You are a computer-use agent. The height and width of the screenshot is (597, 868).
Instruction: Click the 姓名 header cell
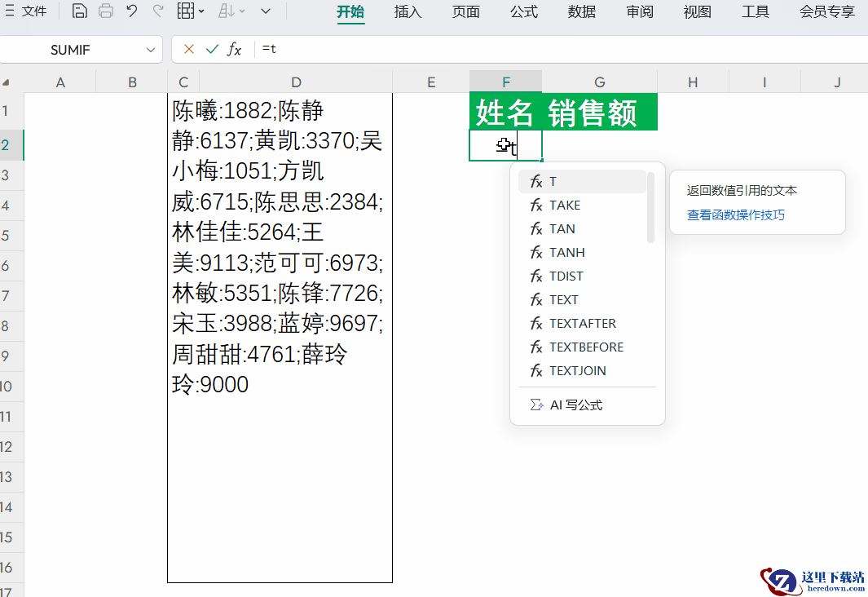click(505, 113)
